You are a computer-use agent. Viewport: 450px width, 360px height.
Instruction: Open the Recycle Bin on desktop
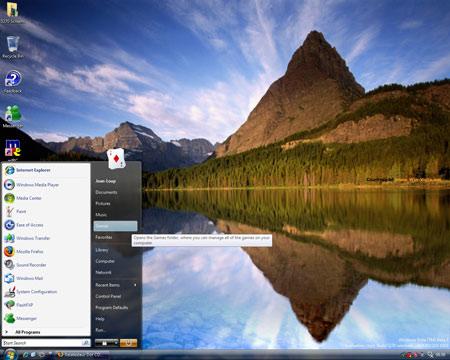[13, 47]
